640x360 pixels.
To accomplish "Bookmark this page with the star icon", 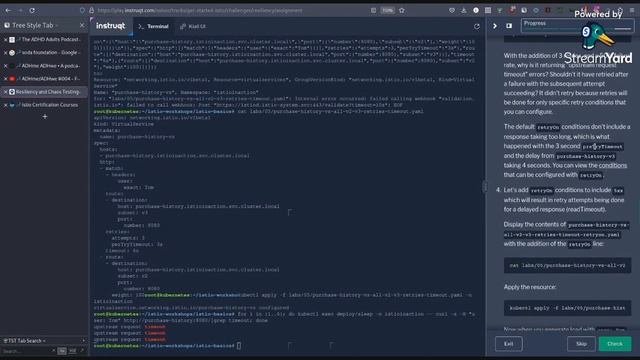I will tap(402, 10).
